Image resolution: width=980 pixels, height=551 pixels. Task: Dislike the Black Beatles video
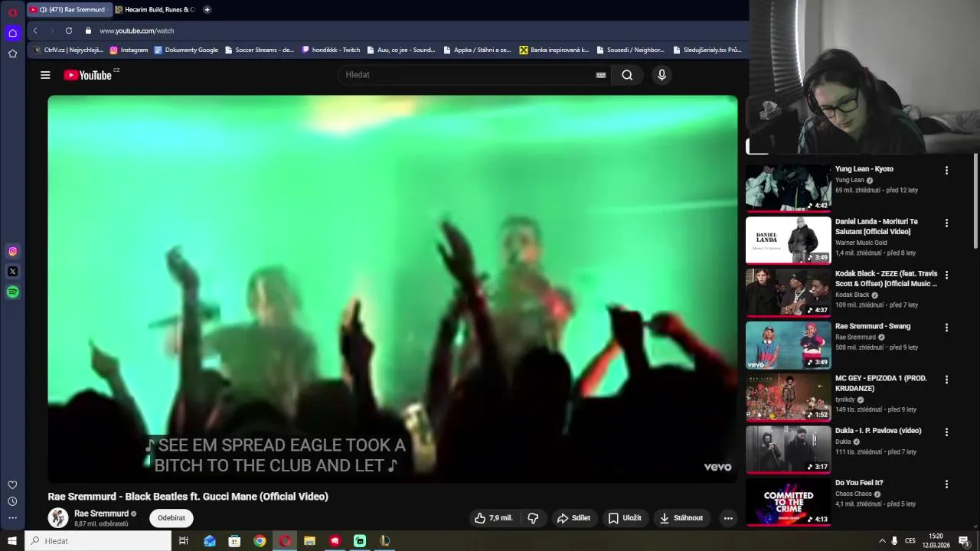coord(533,518)
